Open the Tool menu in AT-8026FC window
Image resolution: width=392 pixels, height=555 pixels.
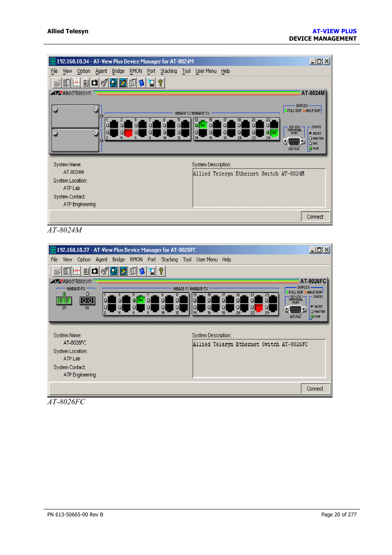pyautogui.click(x=187, y=260)
